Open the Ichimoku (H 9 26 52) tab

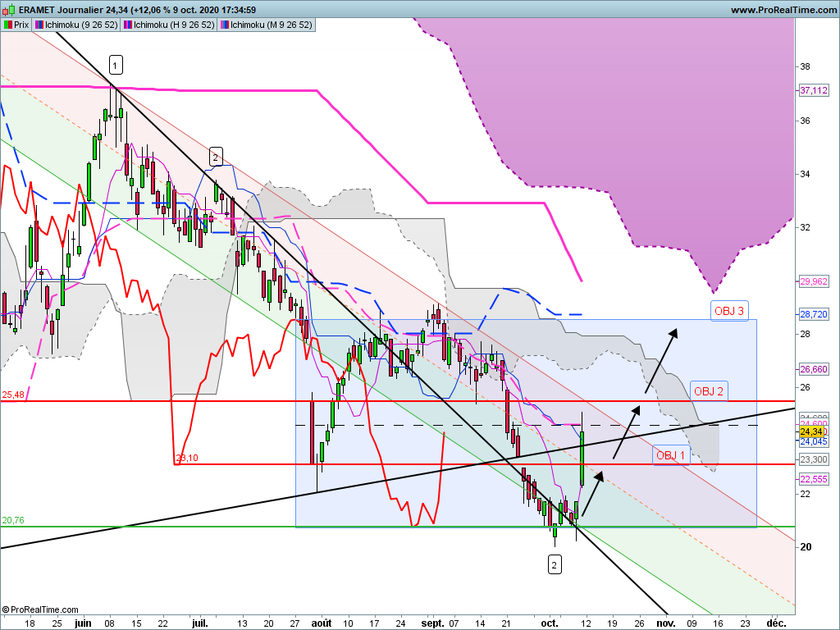coord(169,25)
